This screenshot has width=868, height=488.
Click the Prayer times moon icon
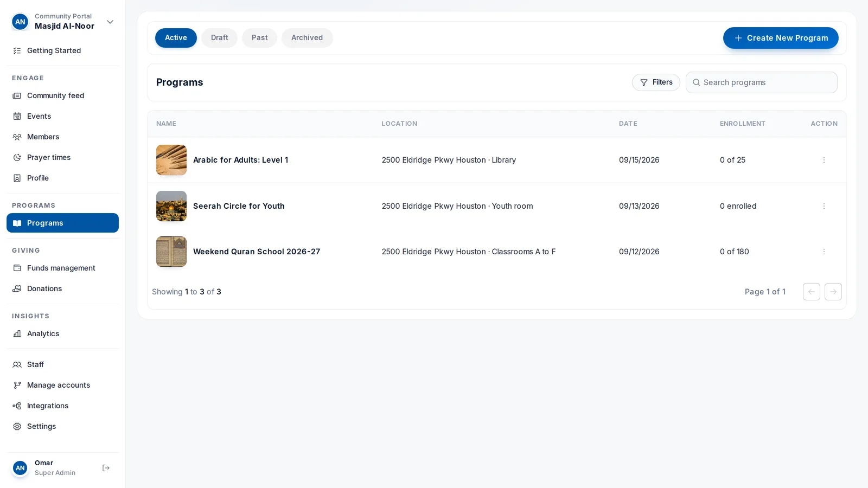pos(17,157)
